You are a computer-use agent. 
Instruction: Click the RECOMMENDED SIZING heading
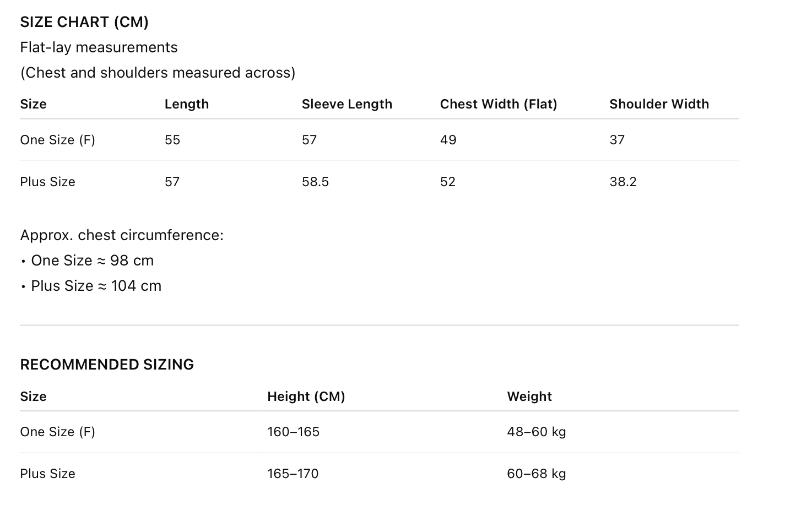coord(107,365)
